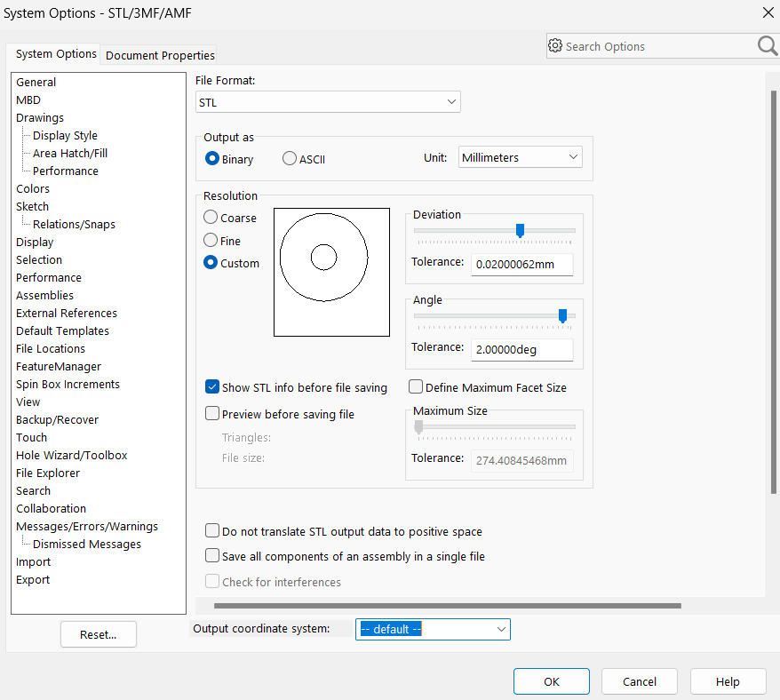Click the Search Options input field
Viewport: 780px width, 700px height.
coord(659,46)
